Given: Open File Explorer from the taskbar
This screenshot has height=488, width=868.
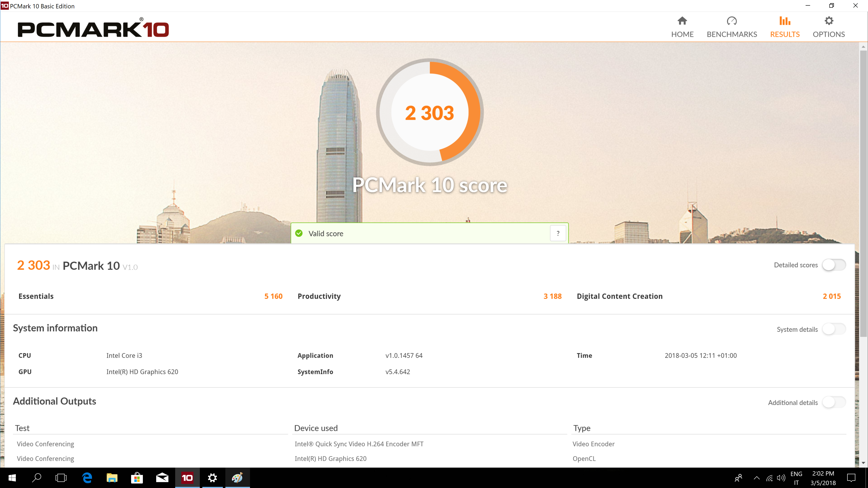Looking at the screenshot, I should (112, 478).
